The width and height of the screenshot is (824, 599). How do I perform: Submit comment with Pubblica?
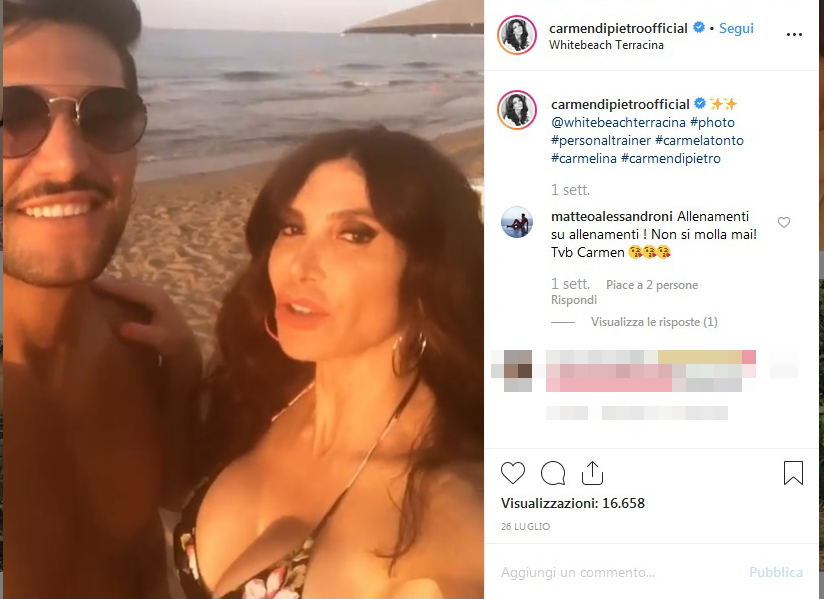pyautogui.click(x=776, y=572)
